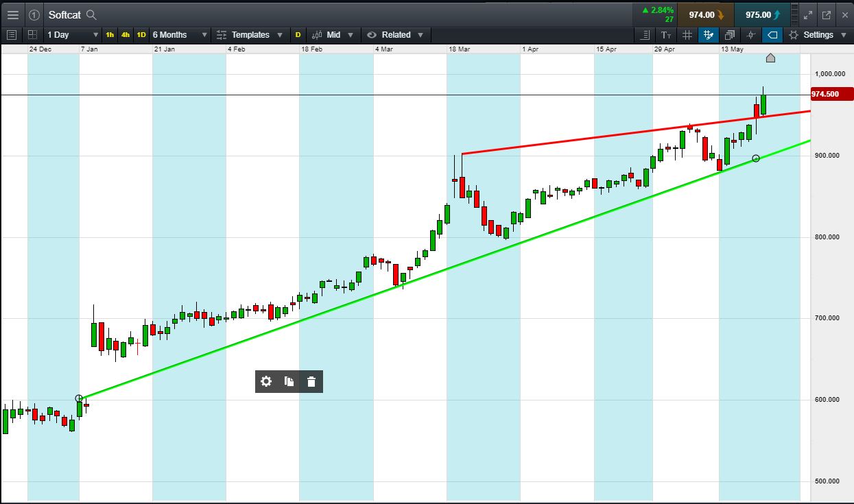Switch to 1h interval shortcut
The width and height of the screenshot is (854, 504).
coord(110,34)
